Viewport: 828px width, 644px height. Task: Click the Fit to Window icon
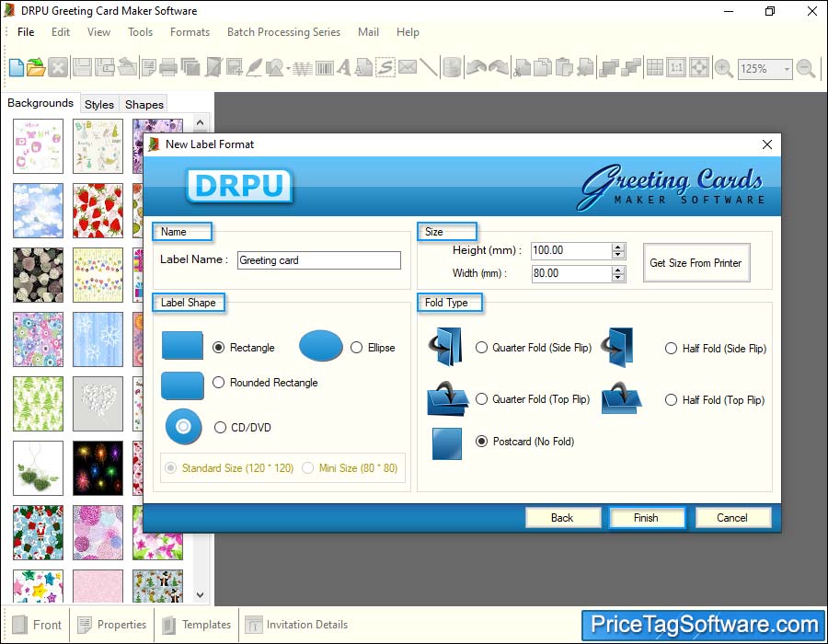tap(698, 68)
